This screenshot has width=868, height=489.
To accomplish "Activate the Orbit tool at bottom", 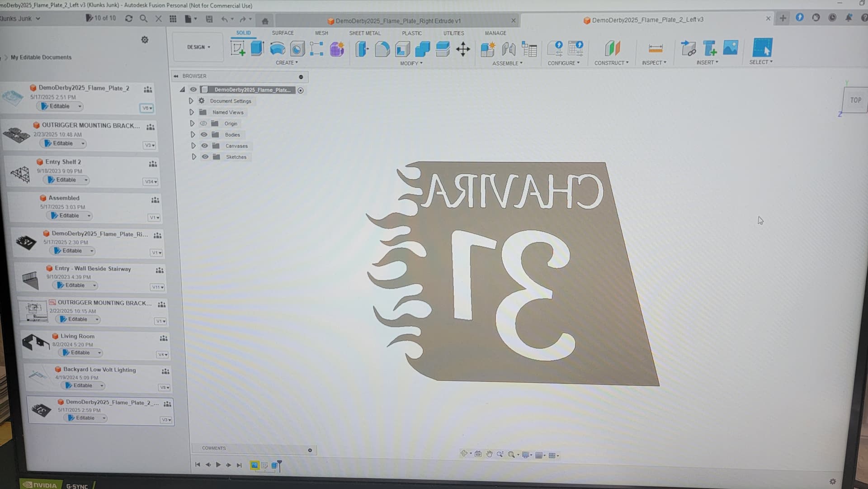I will (x=464, y=453).
